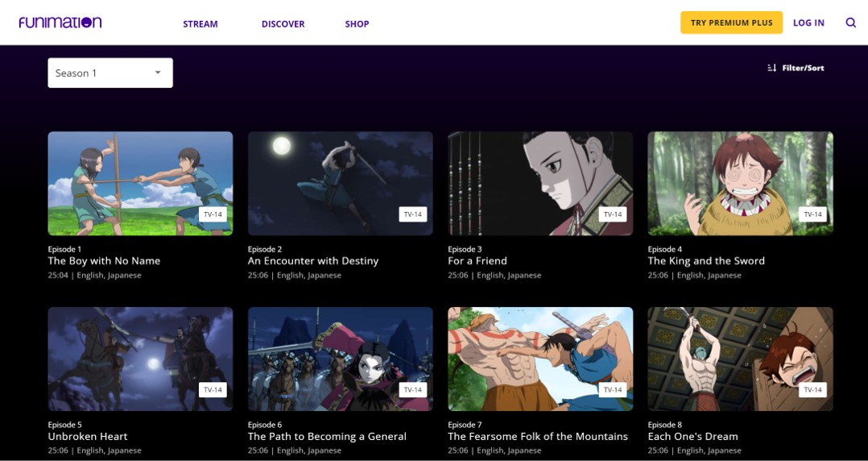Click TV-14 badge on Episode 7
Screen dimensions: 868x461
pyautogui.click(x=613, y=389)
